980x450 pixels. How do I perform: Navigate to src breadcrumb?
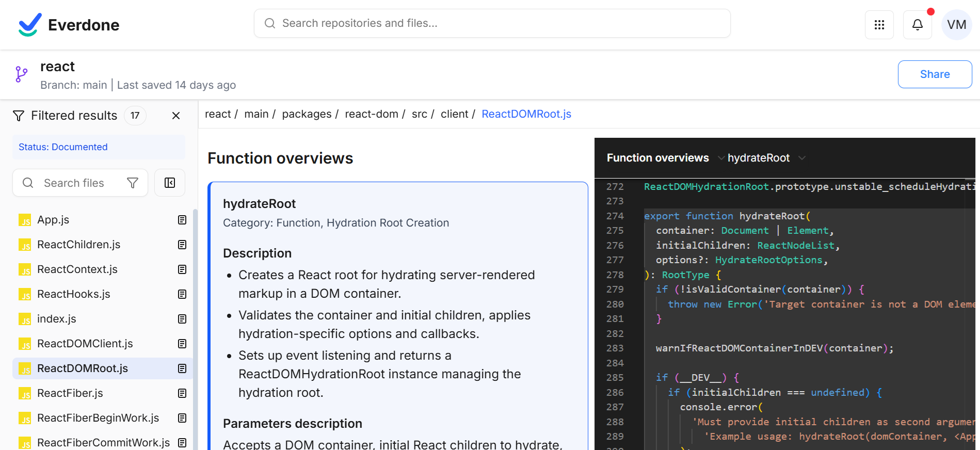[x=420, y=114]
